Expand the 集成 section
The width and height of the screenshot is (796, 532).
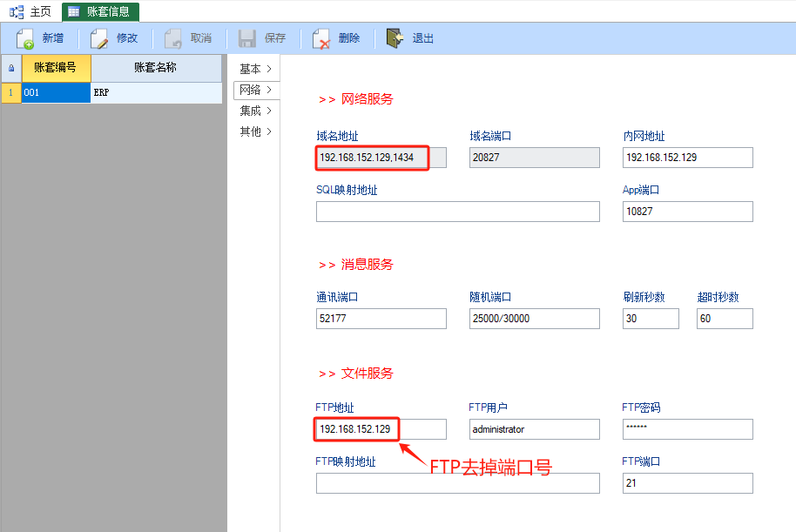255,111
